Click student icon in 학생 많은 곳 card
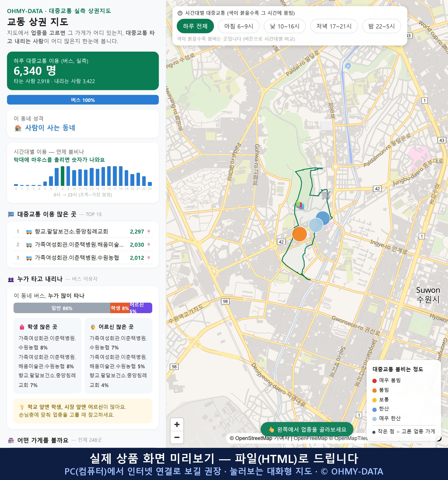The image size is (448, 480). point(22,327)
